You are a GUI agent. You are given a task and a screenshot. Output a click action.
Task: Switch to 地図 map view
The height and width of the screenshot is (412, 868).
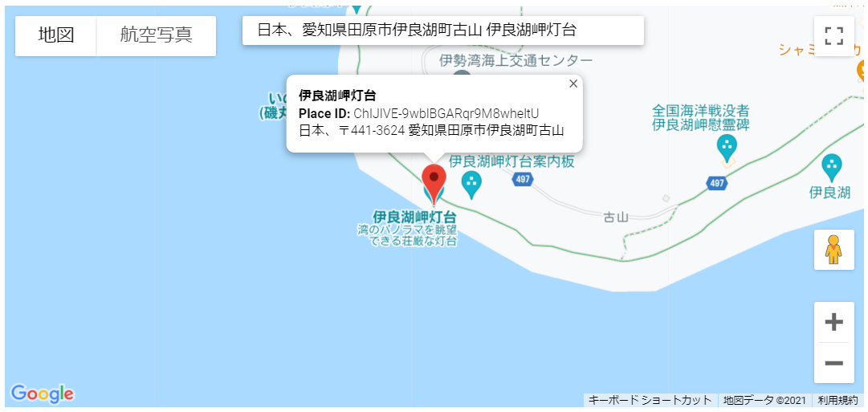coord(56,35)
